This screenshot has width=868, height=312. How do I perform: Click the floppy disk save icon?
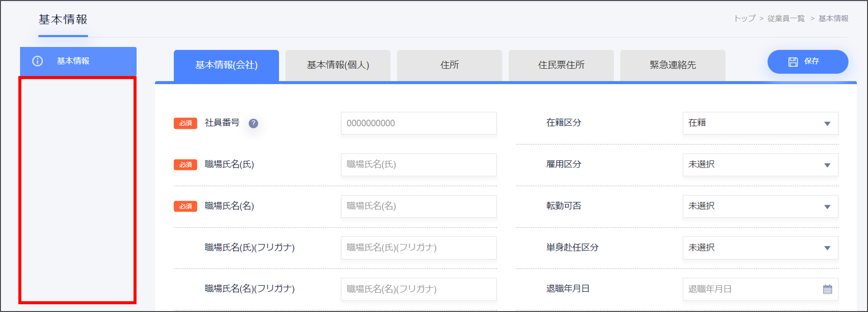[793, 62]
